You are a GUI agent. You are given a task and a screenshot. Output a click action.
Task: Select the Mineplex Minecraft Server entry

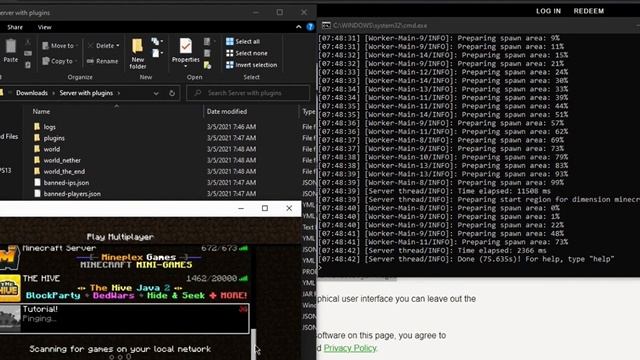point(124,257)
